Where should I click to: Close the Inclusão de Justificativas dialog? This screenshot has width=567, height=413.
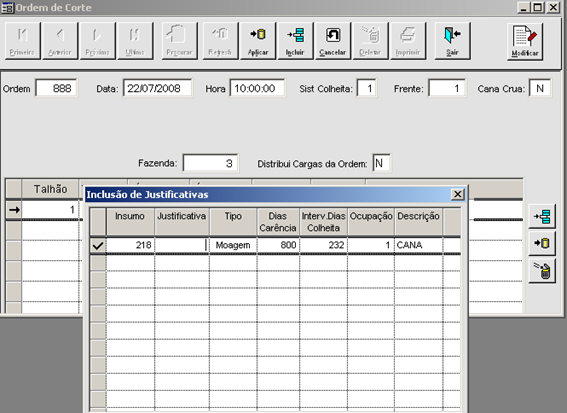pos(457,194)
